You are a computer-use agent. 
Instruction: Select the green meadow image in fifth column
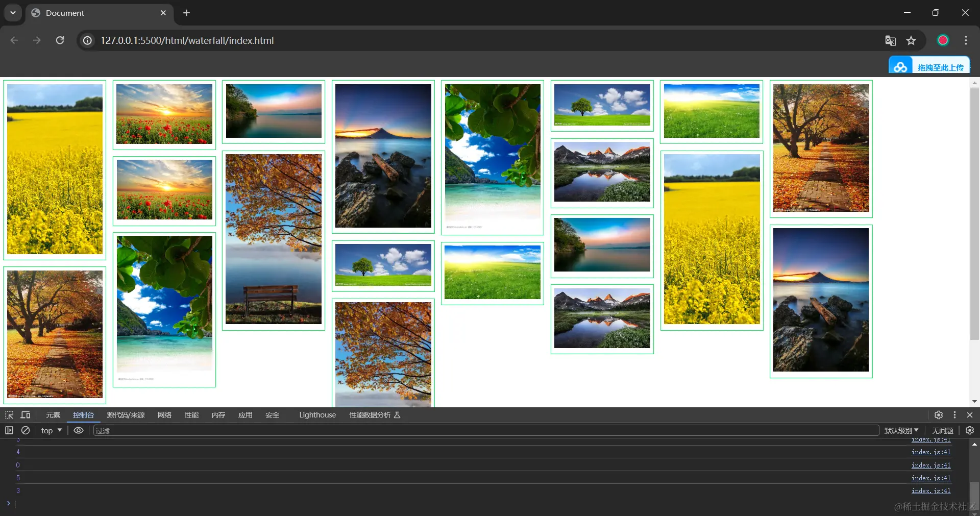(x=493, y=273)
